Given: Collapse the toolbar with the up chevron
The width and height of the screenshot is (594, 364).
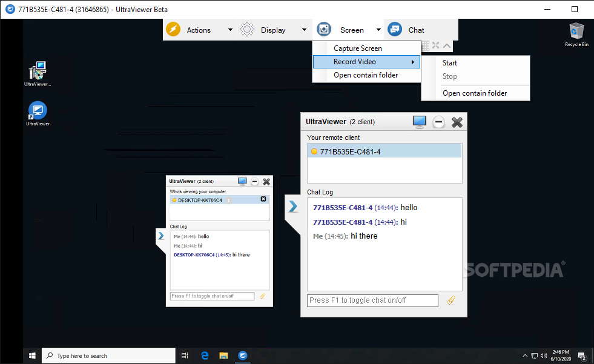Looking at the screenshot, I should click(x=447, y=46).
